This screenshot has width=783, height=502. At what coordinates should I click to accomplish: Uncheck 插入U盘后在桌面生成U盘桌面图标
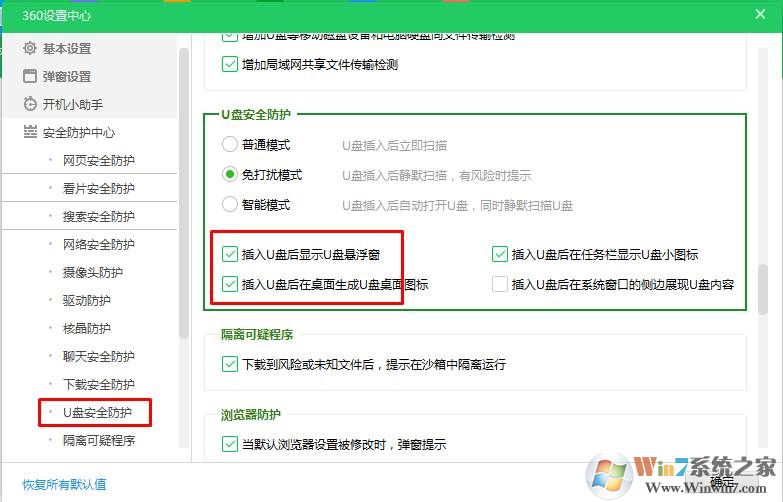(230, 284)
